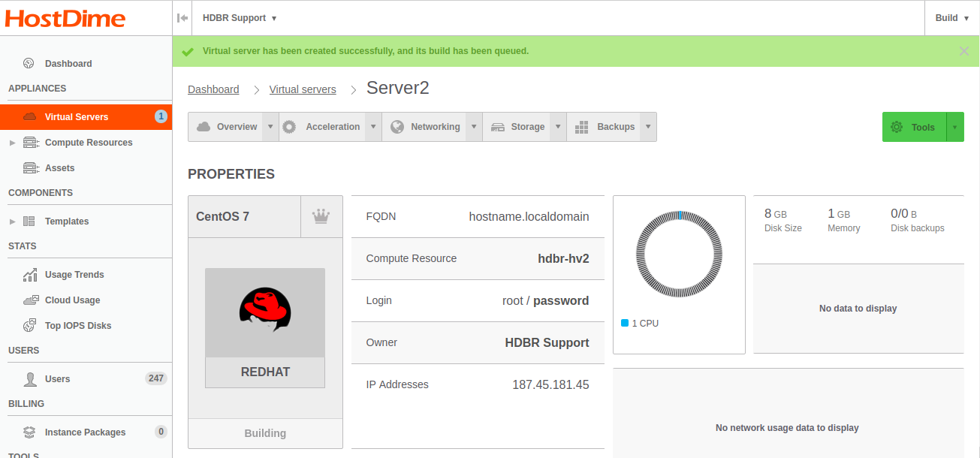The width and height of the screenshot is (980, 458).
Task: Open Usage Trends stats
Action: (74, 275)
